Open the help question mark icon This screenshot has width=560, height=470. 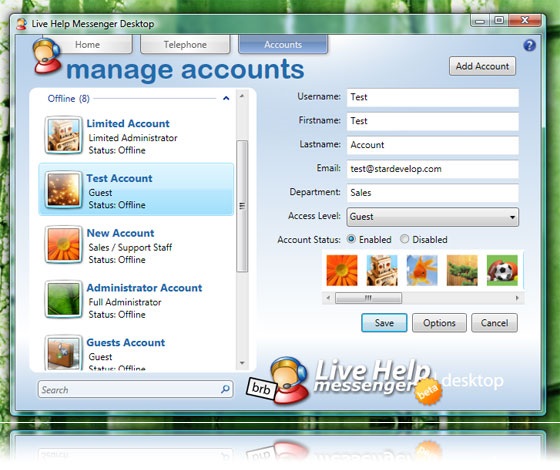tap(529, 45)
